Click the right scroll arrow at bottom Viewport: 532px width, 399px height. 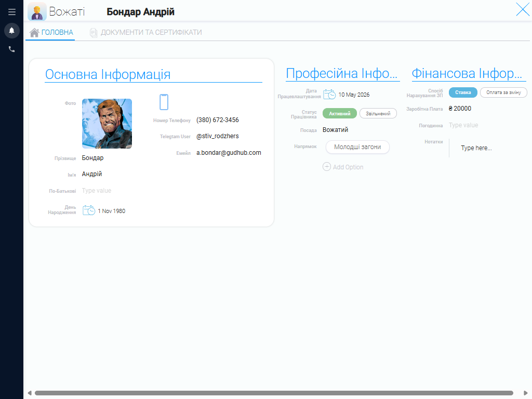(x=526, y=393)
